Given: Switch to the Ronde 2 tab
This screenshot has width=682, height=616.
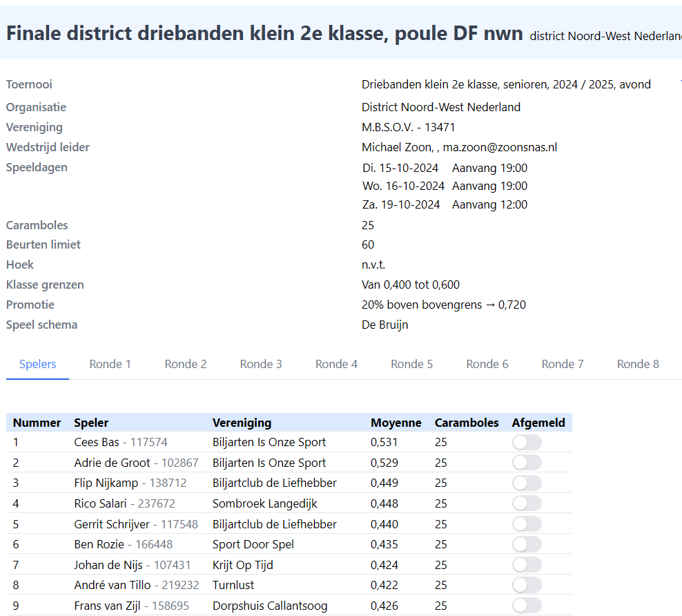Looking at the screenshot, I should click(x=186, y=364).
